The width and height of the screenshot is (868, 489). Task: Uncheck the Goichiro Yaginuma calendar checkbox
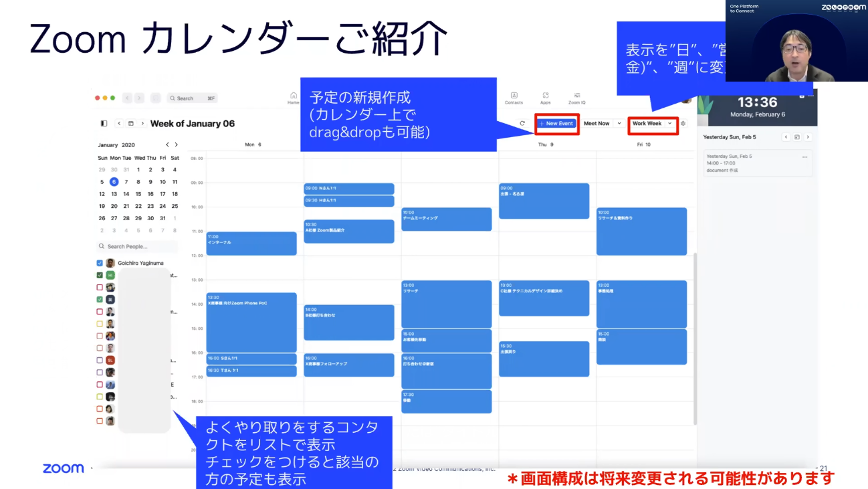point(100,263)
